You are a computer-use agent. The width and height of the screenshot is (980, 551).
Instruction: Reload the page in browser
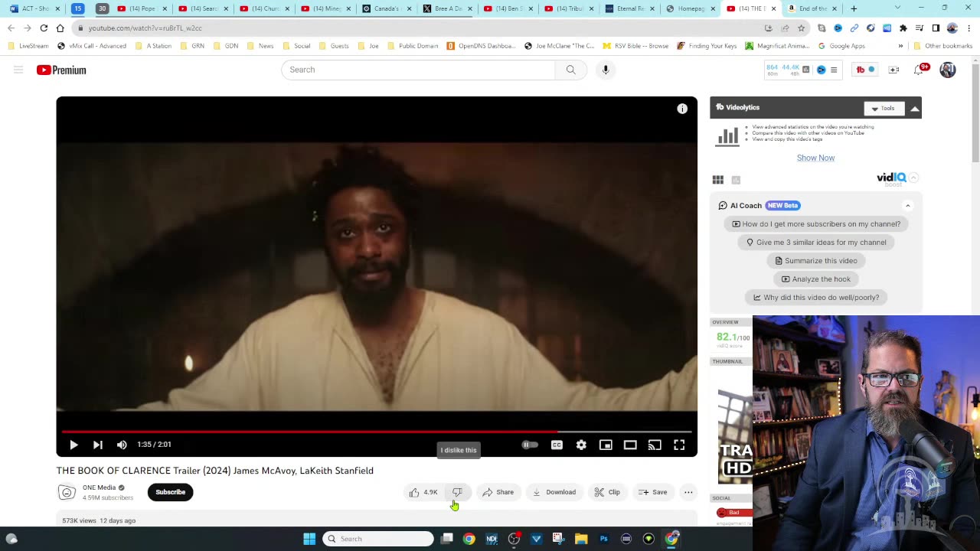click(44, 28)
